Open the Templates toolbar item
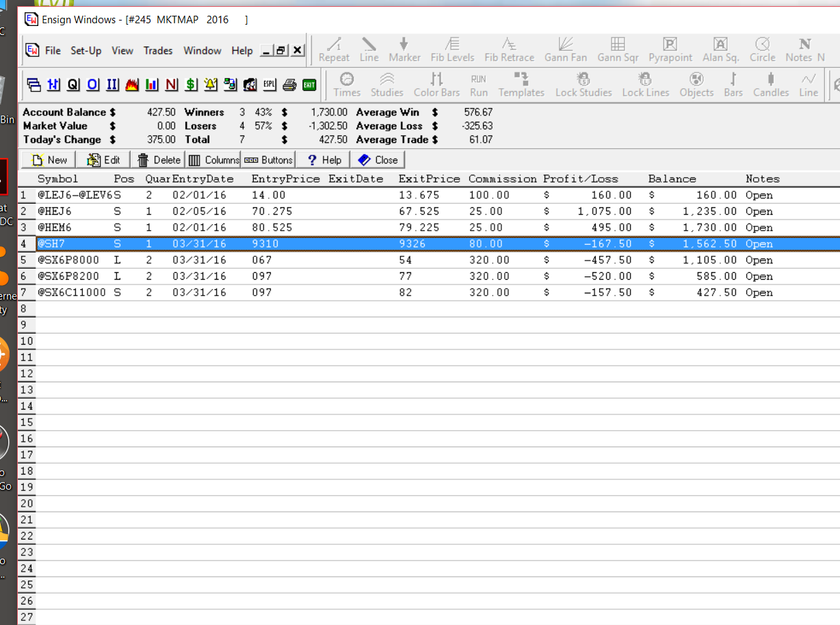This screenshot has width=840, height=625. [x=521, y=85]
